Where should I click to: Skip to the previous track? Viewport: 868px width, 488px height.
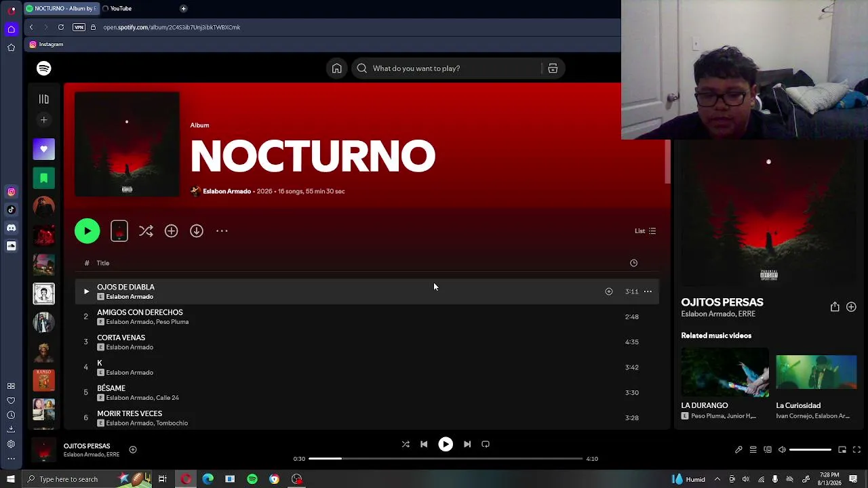pos(424,444)
